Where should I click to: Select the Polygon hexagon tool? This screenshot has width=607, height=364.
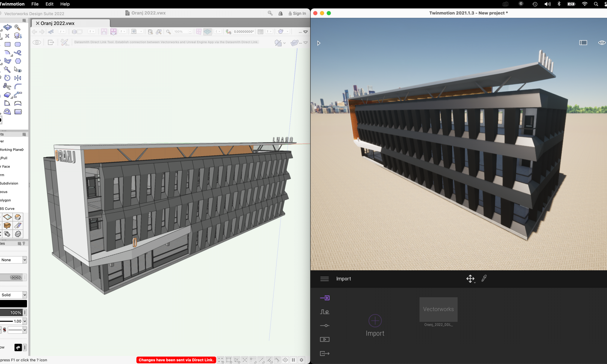point(18,61)
